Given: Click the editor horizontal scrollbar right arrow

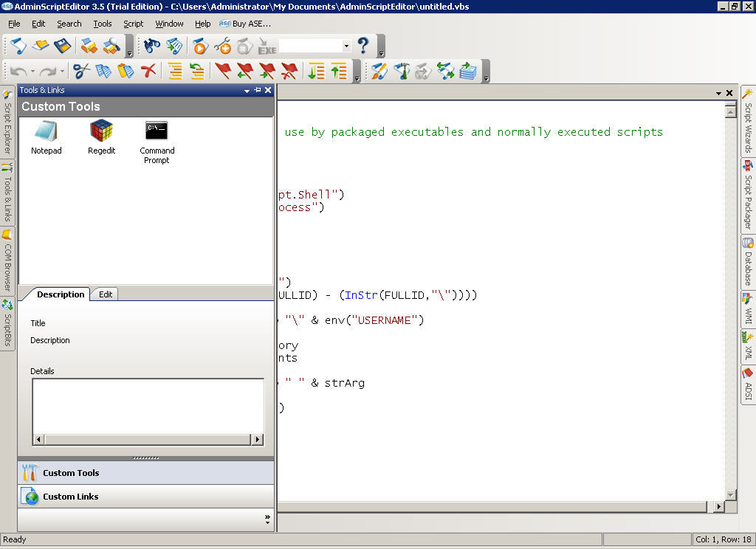Looking at the screenshot, I should (x=719, y=507).
